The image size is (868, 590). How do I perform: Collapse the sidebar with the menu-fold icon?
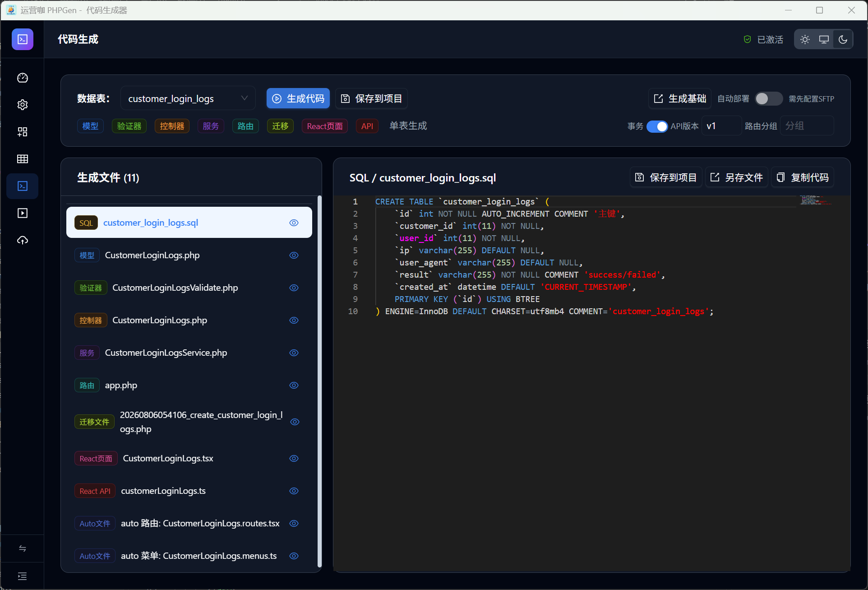[23, 576]
